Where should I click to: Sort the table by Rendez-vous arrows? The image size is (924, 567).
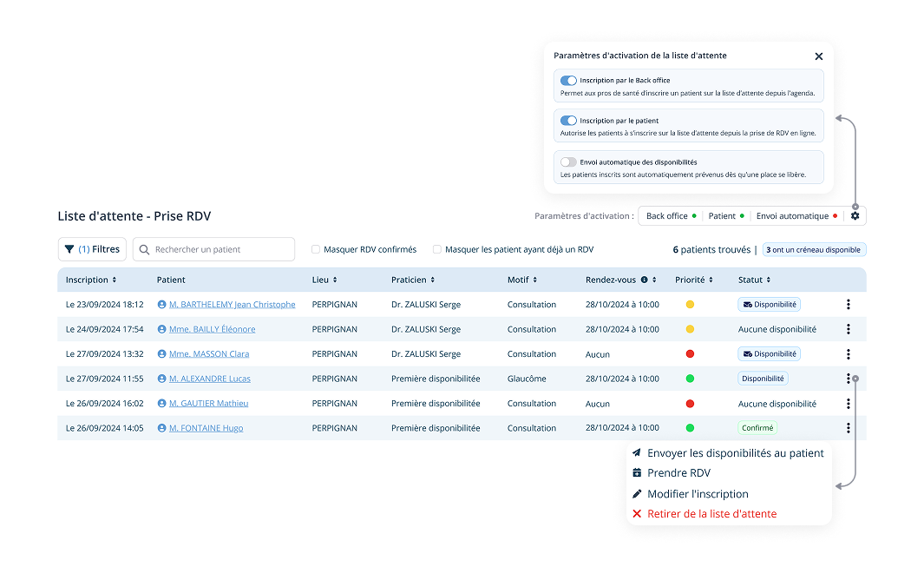(x=654, y=280)
